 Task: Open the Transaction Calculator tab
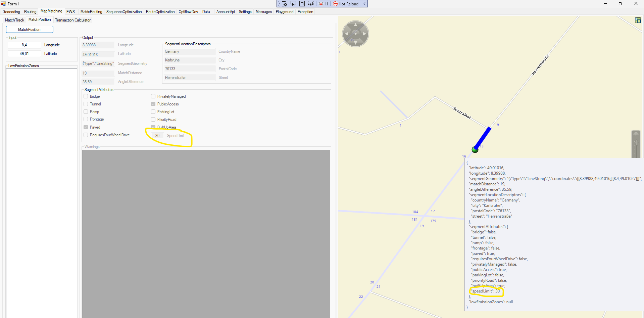pos(73,20)
